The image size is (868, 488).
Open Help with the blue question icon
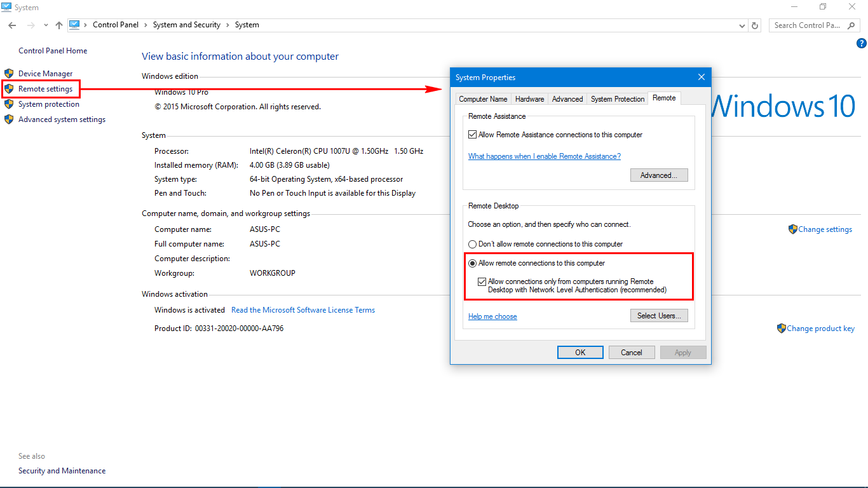(862, 43)
